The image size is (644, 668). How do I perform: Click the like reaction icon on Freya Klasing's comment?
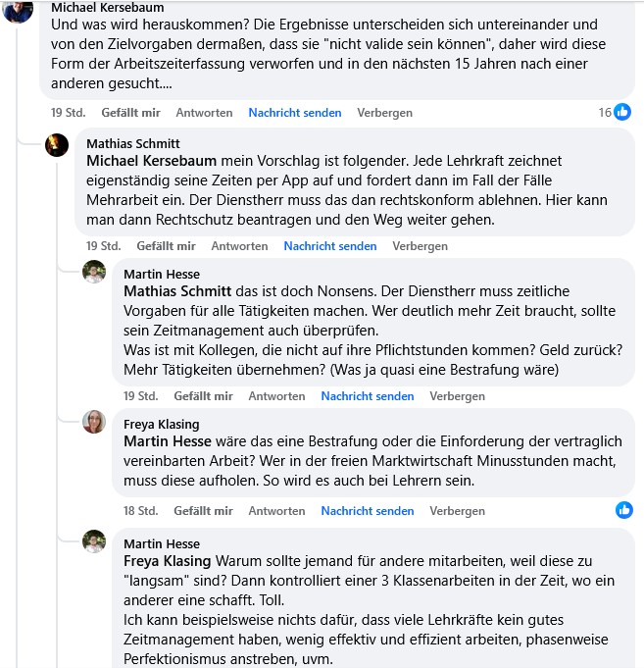point(623,510)
